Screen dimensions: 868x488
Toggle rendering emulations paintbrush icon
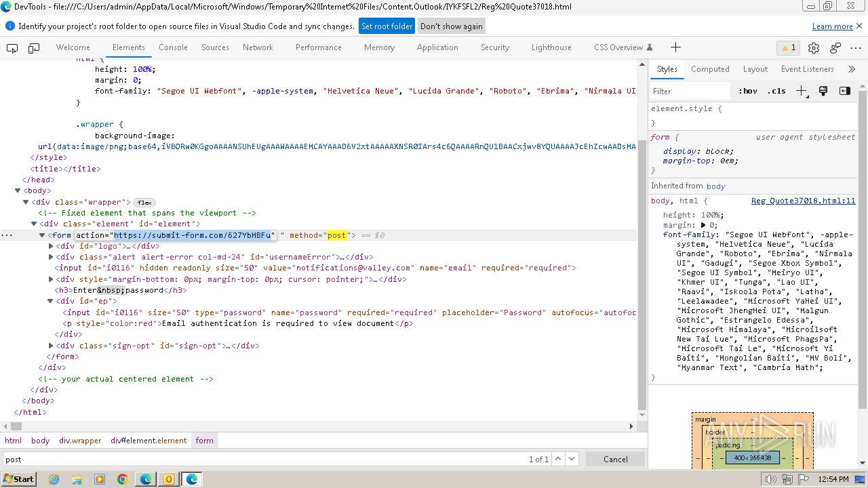(x=823, y=91)
